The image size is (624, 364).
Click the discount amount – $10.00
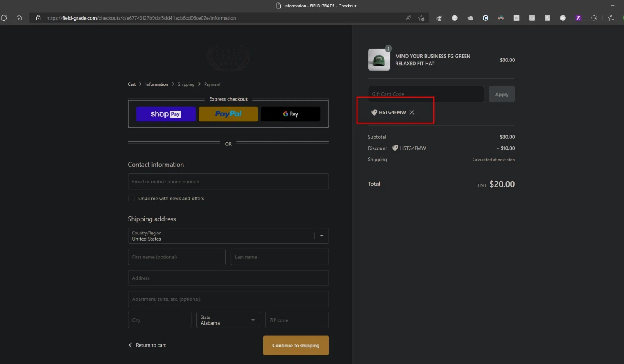click(x=505, y=148)
